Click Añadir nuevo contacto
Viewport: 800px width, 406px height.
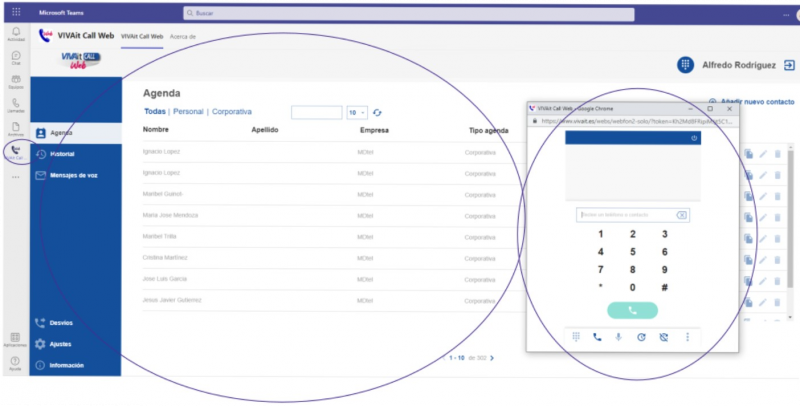(752, 102)
